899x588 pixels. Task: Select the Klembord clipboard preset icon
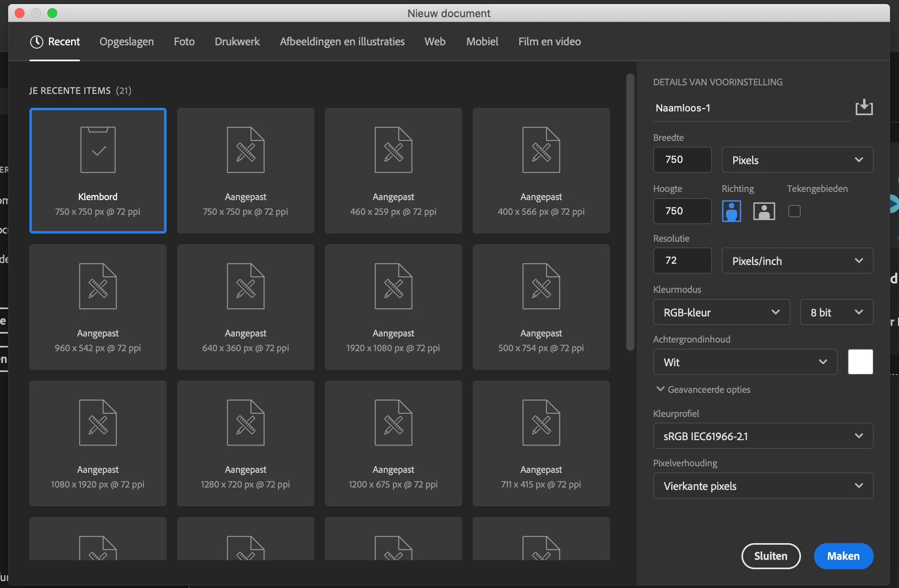click(x=98, y=150)
